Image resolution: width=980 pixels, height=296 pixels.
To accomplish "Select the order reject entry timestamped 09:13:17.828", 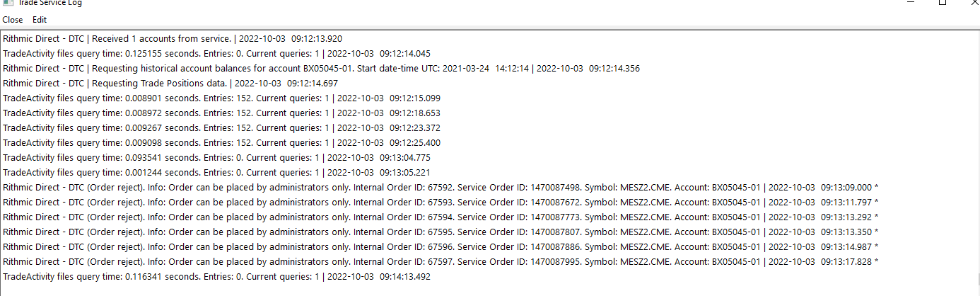I will tap(440, 261).
